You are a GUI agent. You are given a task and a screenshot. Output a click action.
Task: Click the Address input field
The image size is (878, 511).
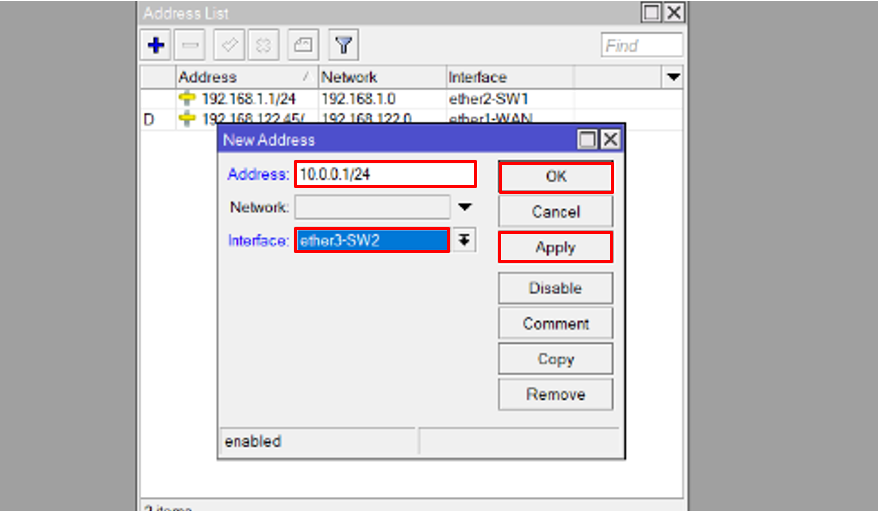[x=385, y=174]
